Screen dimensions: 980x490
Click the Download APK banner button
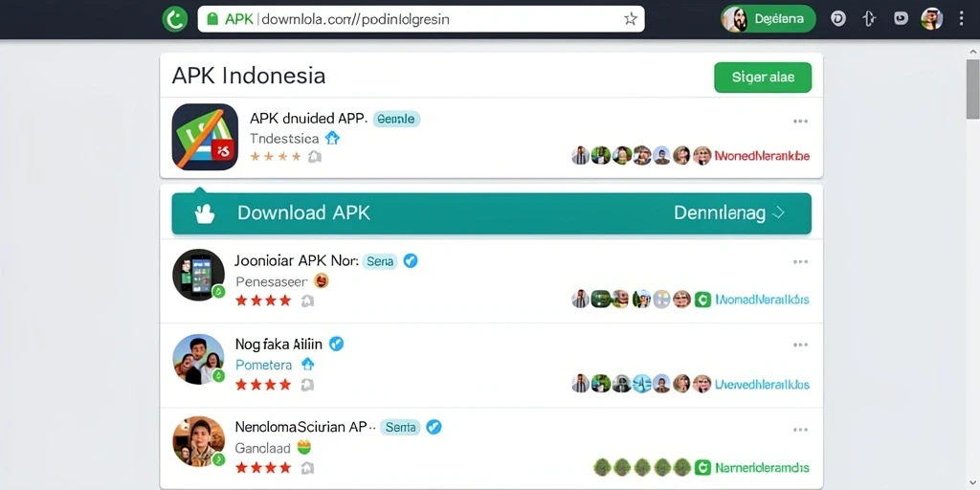(x=491, y=213)
